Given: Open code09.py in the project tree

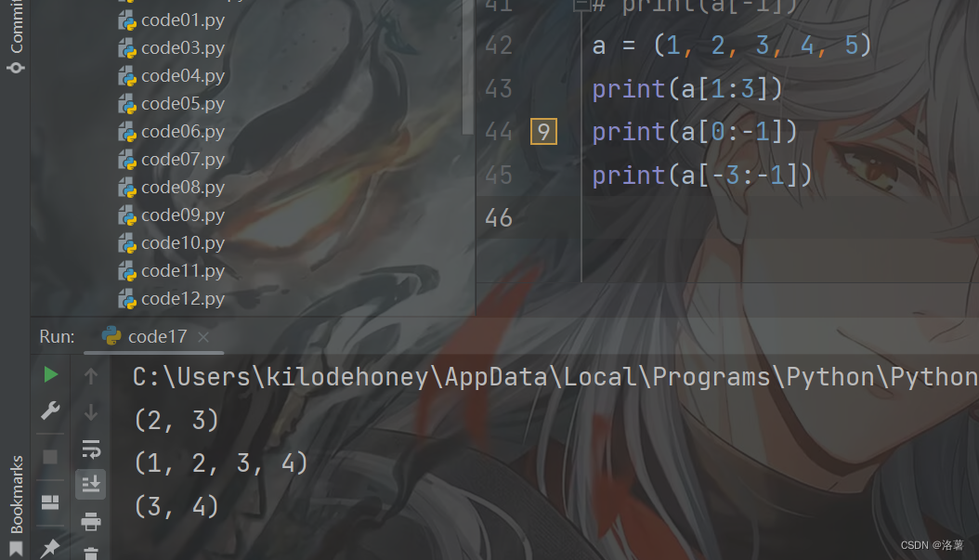Looking at the screenshot, I should 183,215.
